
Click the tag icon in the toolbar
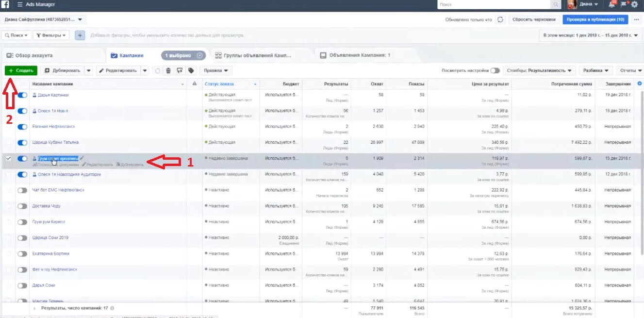191,70
